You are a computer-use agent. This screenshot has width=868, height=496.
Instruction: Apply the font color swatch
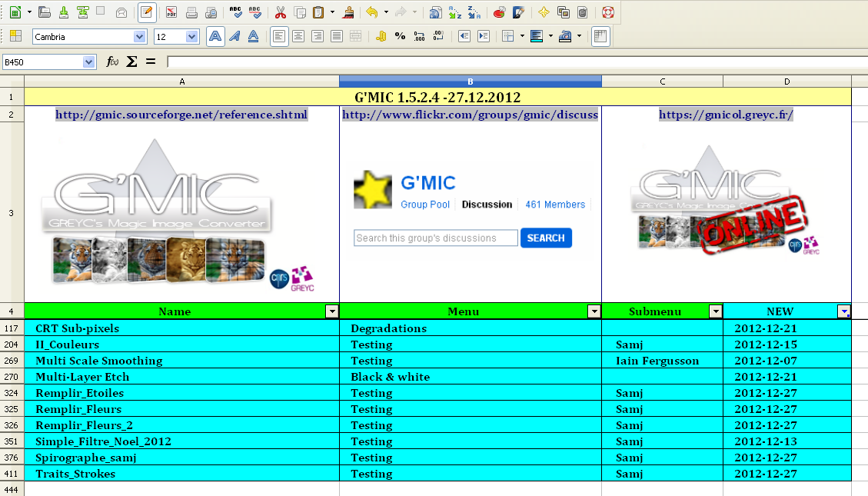tap(564, 37)
